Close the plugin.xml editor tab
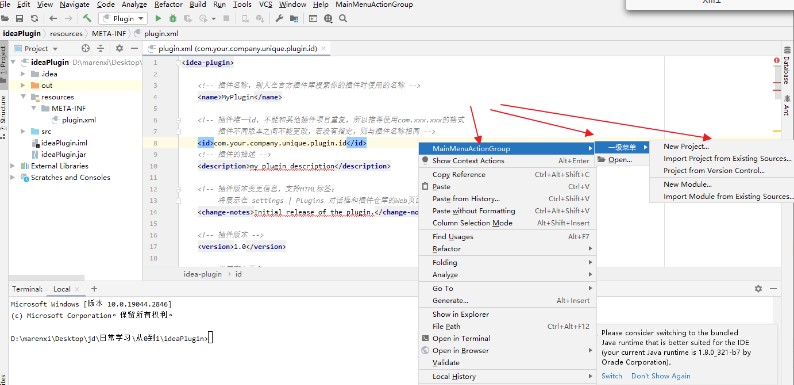The width and height of the screenshot is (794, 385). tap(324, 49)
